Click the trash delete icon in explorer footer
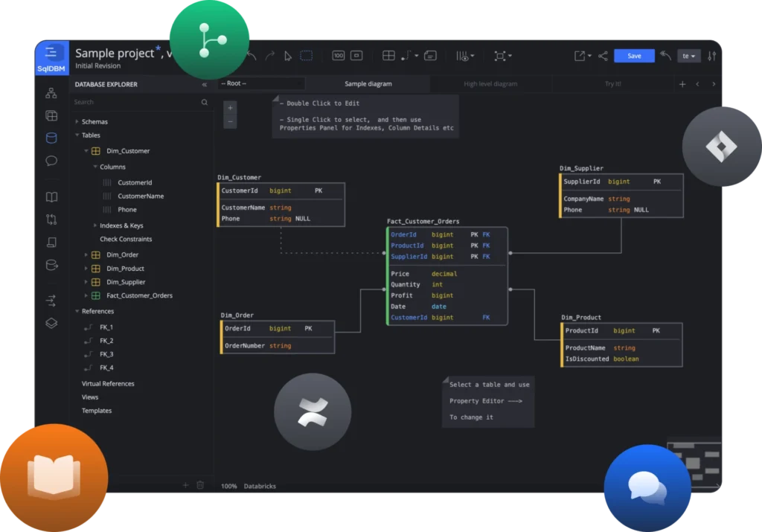The height and width of the screenshot is (532, 762). [x=200, y=485]
